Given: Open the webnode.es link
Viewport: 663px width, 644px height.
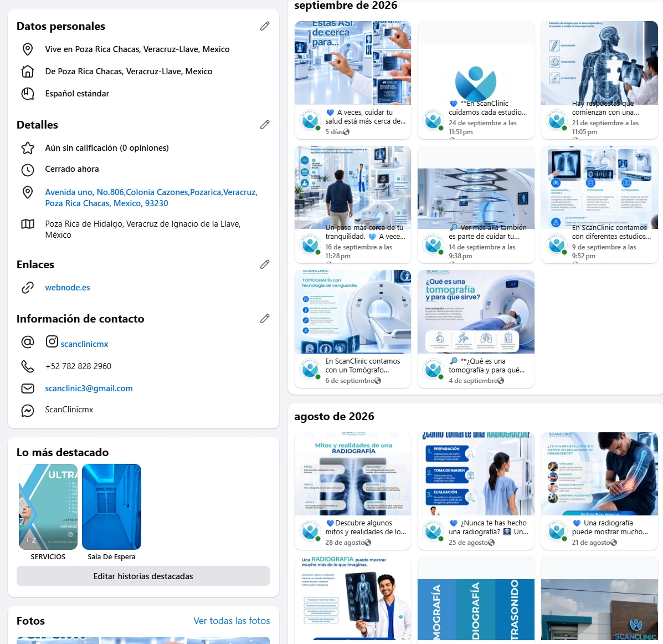Looking at the screenshot, I should (x=68, y=288).
